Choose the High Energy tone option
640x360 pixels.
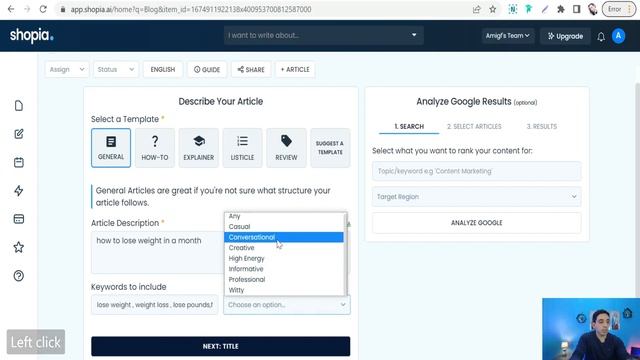pos(284,258)
